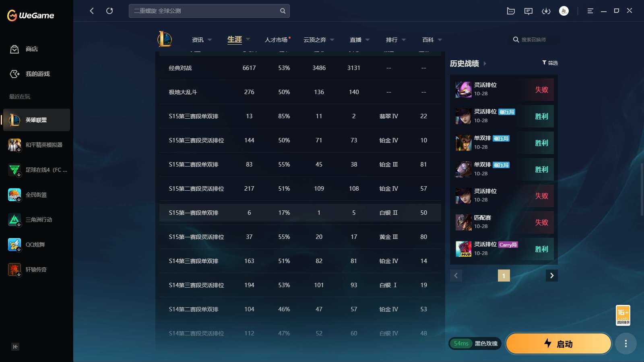The height and width of the screenshot is (362, 644).
Task: Launch 英雄联盟 from recent games list
Action: (x=36, y=120)
